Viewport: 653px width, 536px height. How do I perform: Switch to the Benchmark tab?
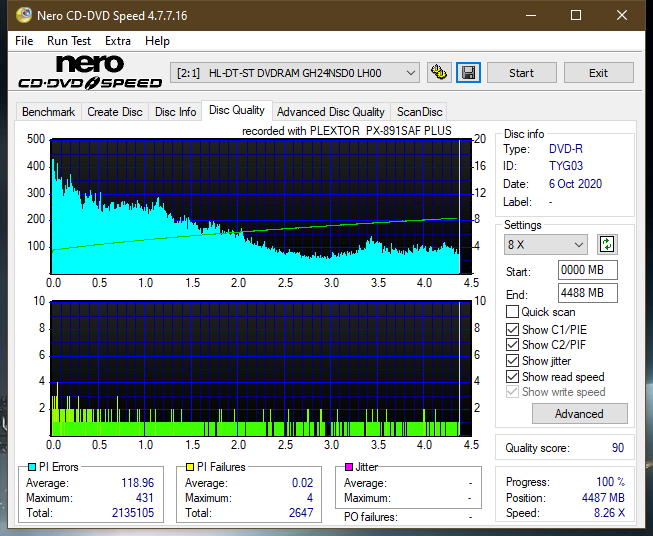(x=49, y=112)
